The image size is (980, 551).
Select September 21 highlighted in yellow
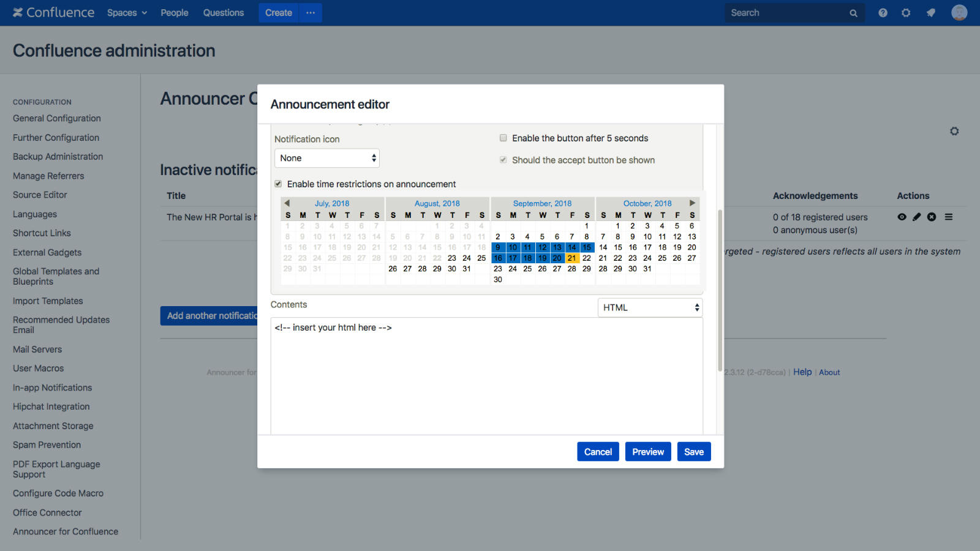point(572,258)
